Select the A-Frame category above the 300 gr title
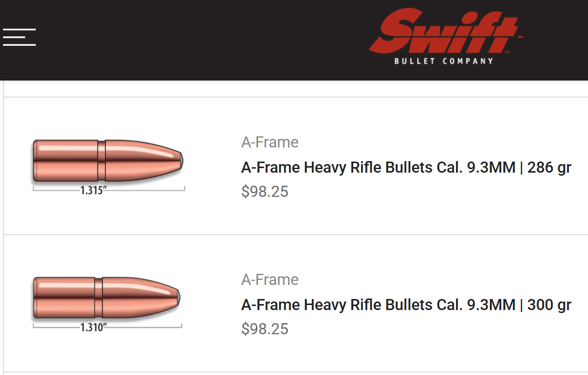 point(270,279)
